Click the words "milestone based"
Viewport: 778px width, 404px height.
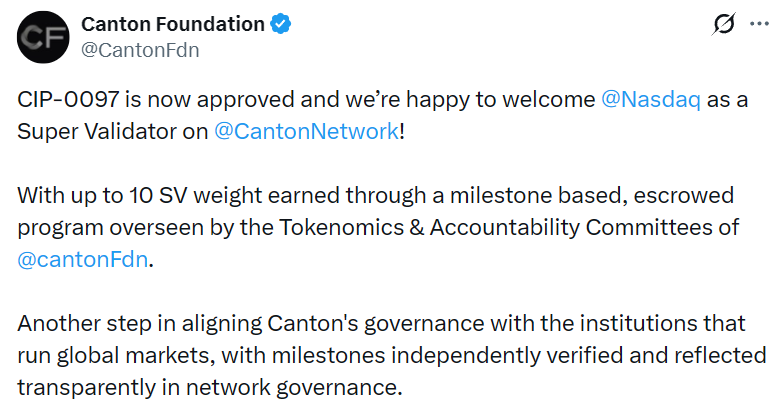[500, 195]
